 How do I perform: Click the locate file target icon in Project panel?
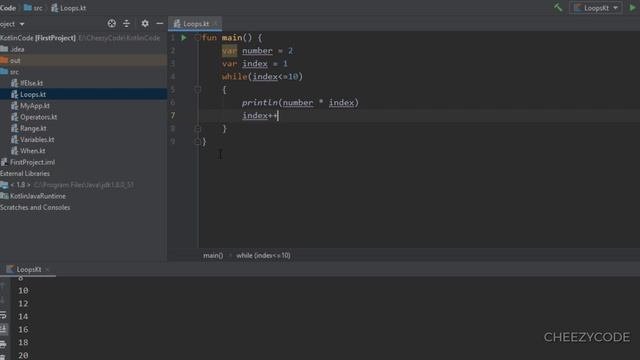111,24
